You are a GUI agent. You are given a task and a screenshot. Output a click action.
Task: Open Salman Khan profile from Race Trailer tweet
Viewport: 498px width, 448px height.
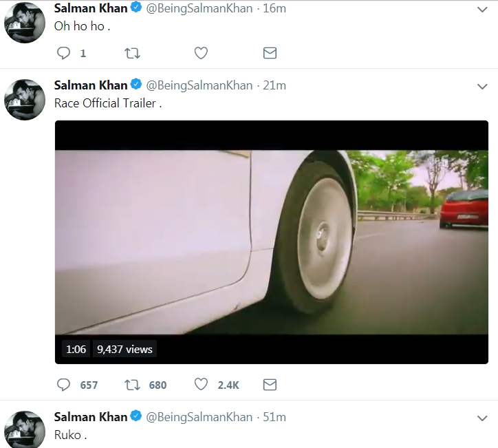coord(91,85)
